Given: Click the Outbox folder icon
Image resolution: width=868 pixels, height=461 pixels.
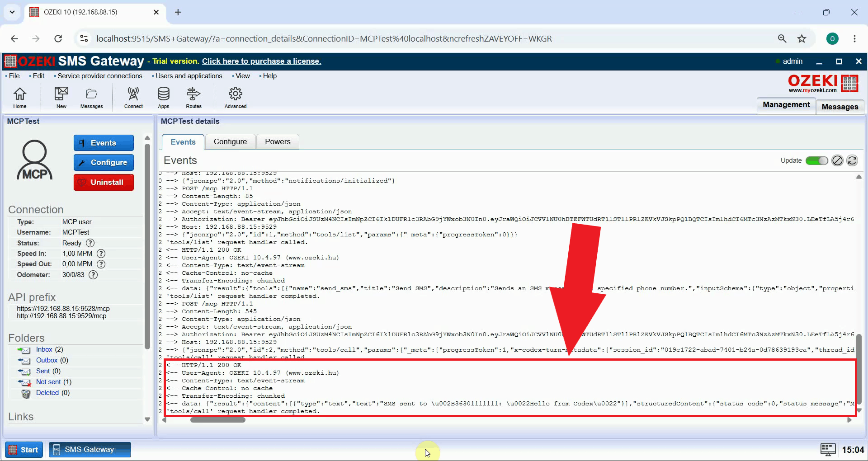Looking at the screenshot, I should tap(24, 361).
